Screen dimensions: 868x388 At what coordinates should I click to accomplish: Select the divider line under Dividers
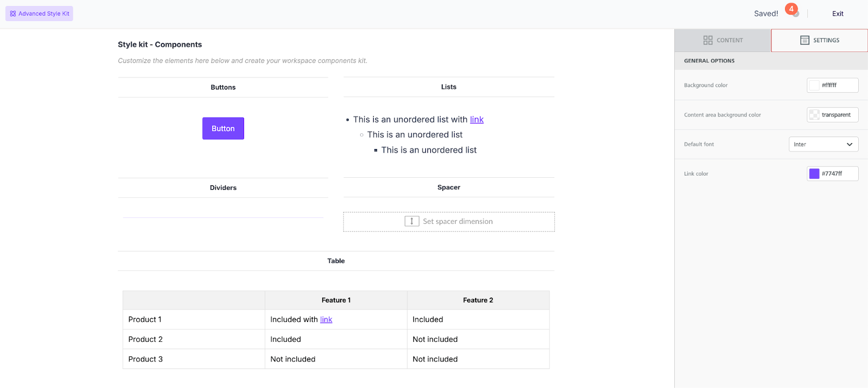tap(223, 218)
